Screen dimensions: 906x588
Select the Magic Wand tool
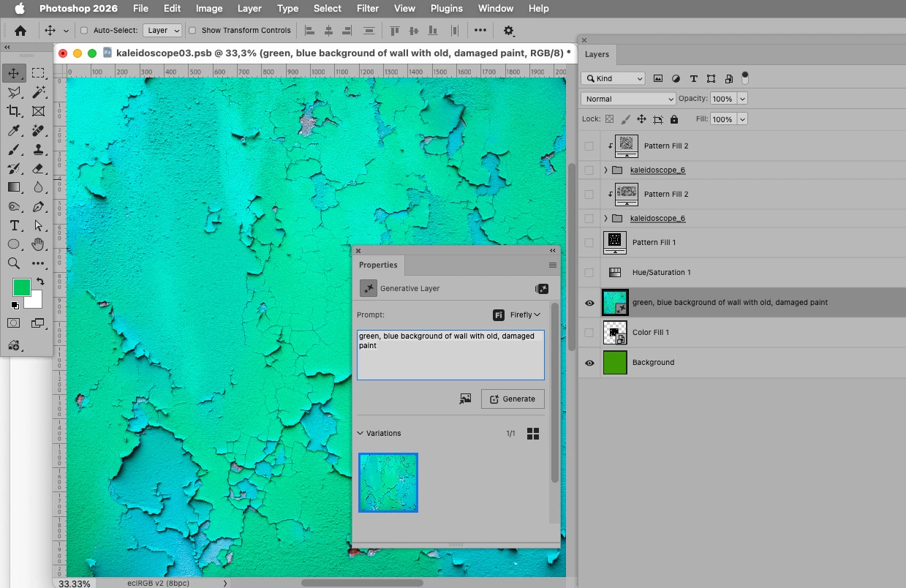(x=38, y=92)
